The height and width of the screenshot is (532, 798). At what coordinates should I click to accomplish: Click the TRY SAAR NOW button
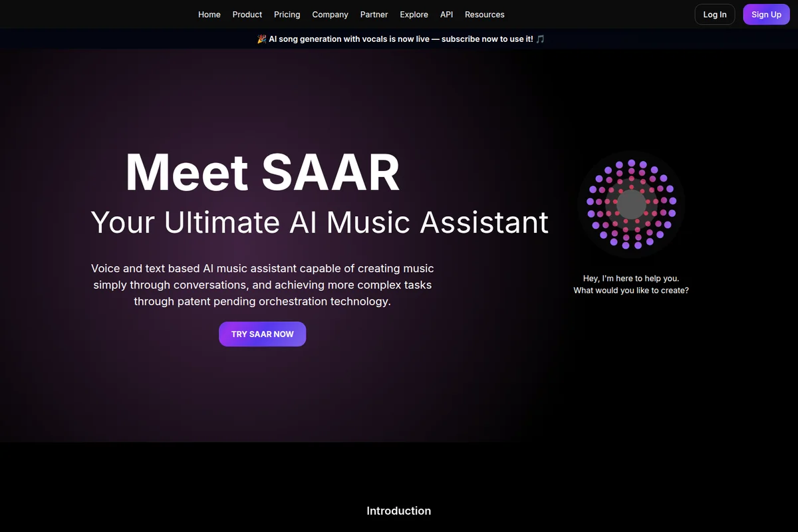(262, 334)
